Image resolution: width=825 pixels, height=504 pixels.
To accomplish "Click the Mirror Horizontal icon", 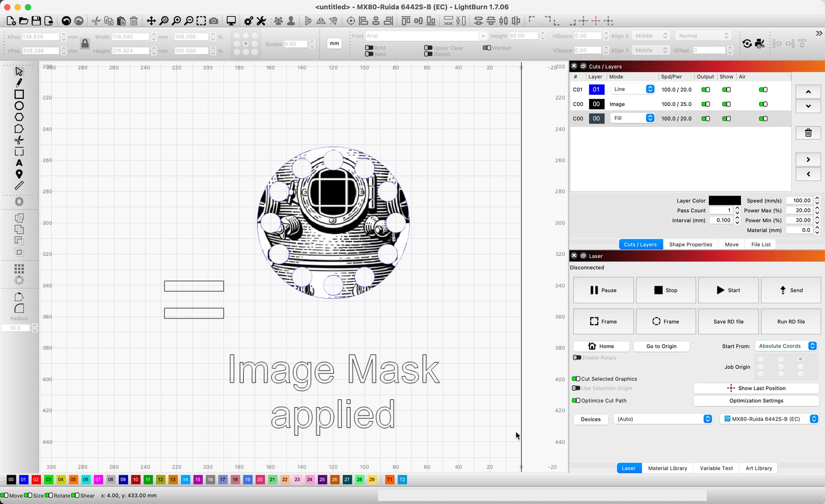I will (x=321, y=21).
